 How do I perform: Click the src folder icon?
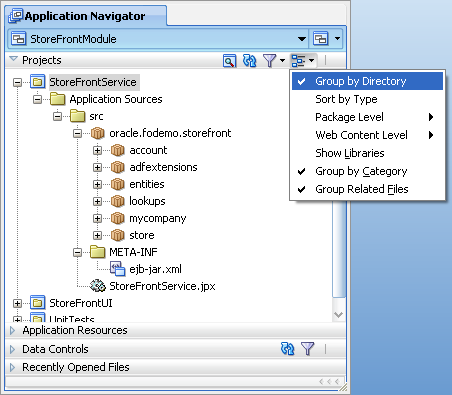(78, 116)
